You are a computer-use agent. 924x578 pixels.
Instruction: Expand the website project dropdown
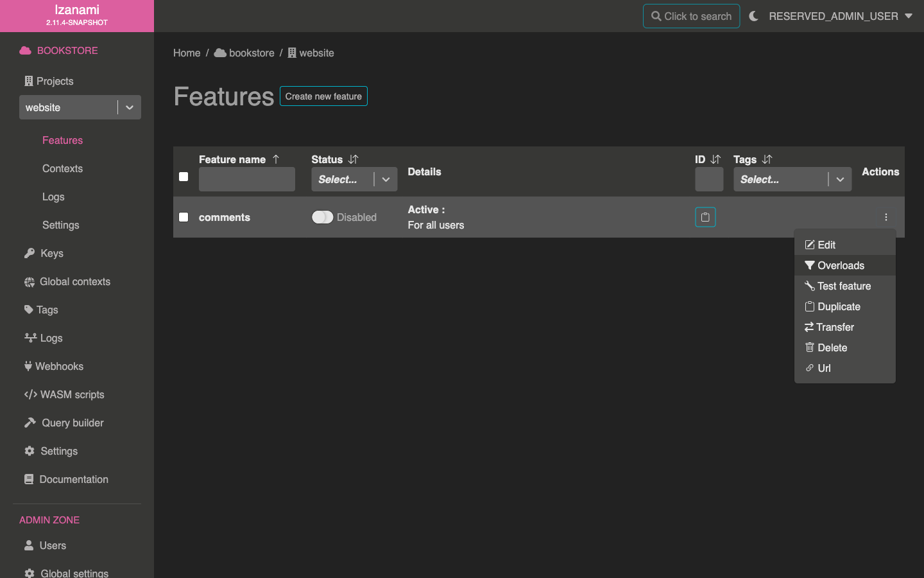[x=129, y=107]
